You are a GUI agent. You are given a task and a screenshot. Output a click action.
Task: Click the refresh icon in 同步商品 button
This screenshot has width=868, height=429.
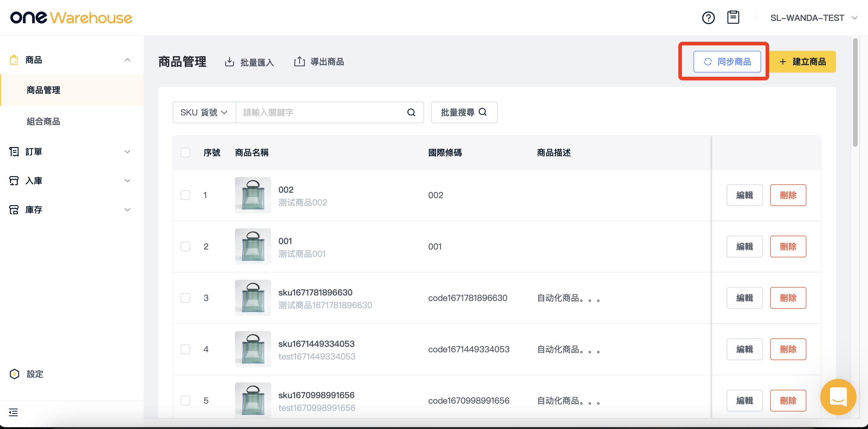[708, 62]
